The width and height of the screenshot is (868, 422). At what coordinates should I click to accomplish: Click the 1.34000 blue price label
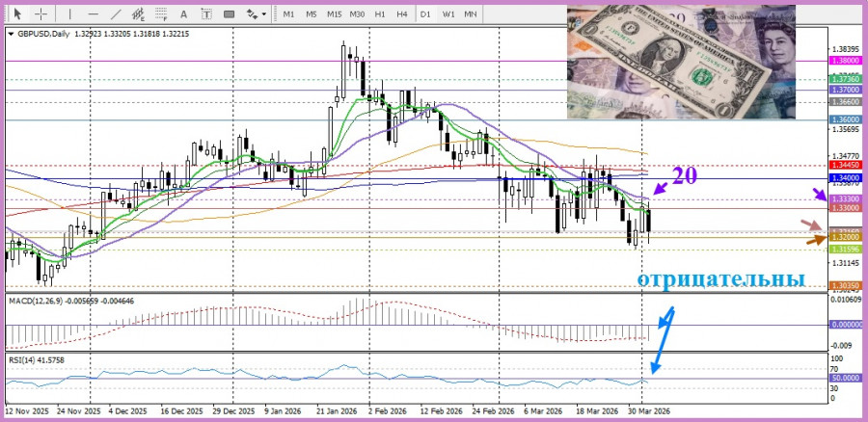point(845,178)
